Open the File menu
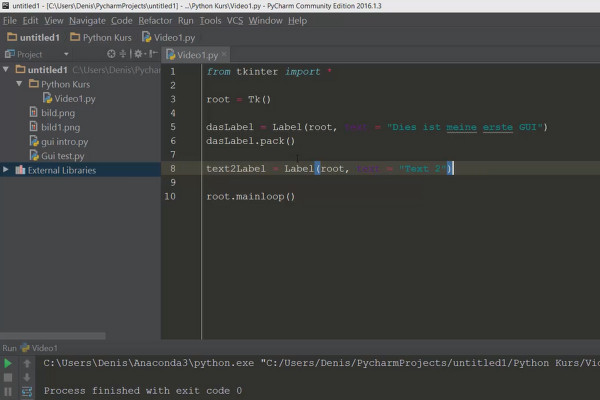This screenshot has width=600, height=400. (x=10, y=21)
